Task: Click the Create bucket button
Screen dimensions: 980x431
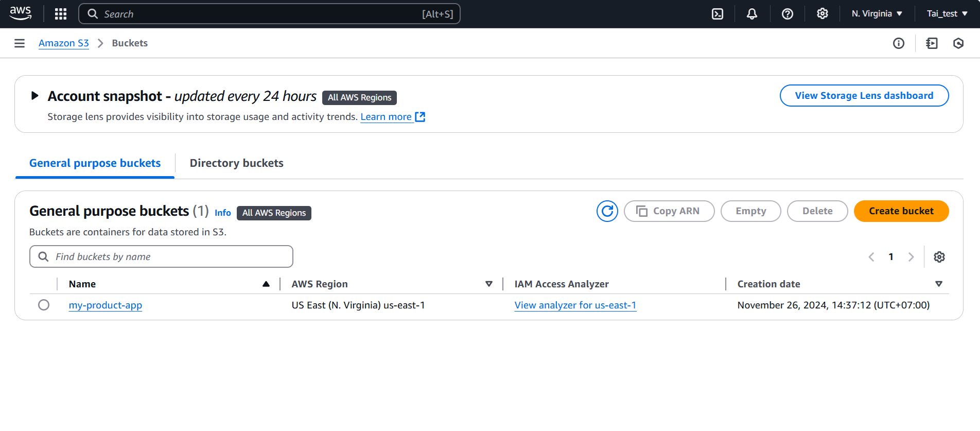Action: tap(901, 211)
